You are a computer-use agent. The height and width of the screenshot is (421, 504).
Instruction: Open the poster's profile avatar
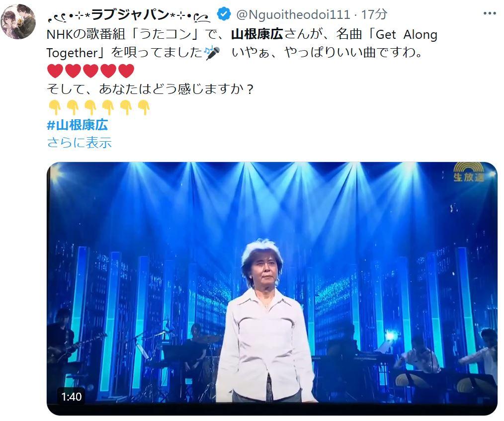click(18, 21)
